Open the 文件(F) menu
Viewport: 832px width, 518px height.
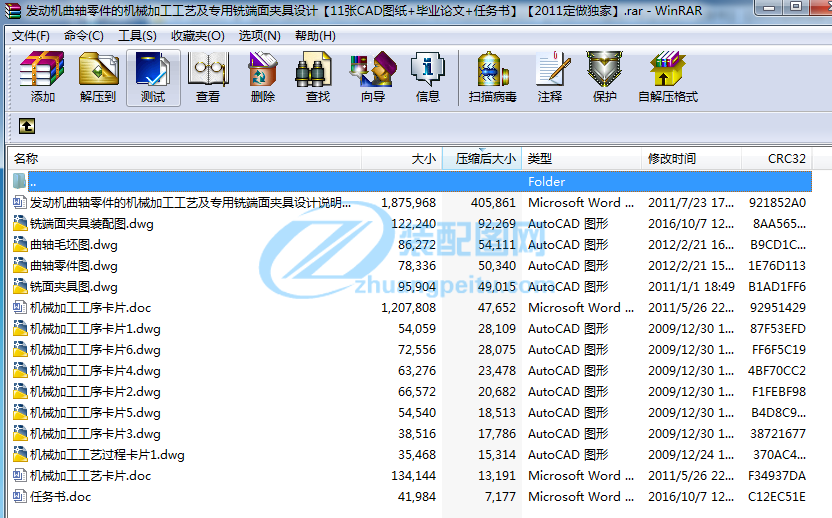(x=31, y=36)
